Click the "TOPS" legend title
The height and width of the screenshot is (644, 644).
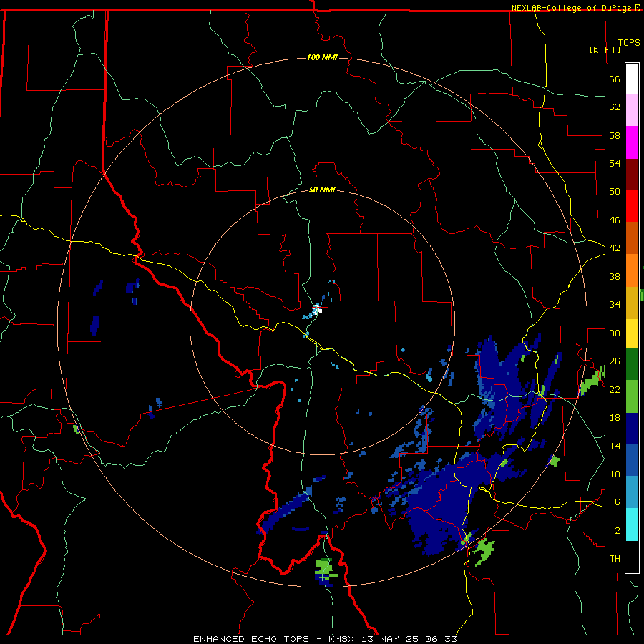[629, 43]
